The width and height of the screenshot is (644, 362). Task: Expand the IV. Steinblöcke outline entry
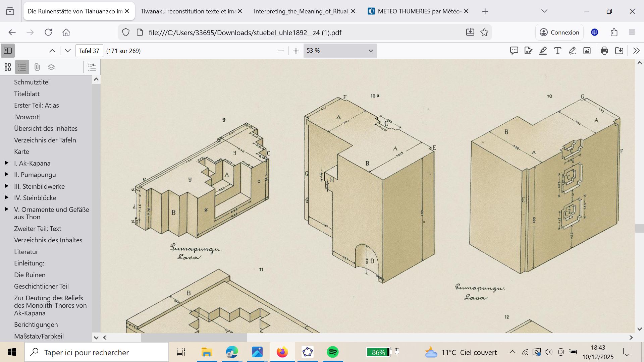tap(6, 198)
